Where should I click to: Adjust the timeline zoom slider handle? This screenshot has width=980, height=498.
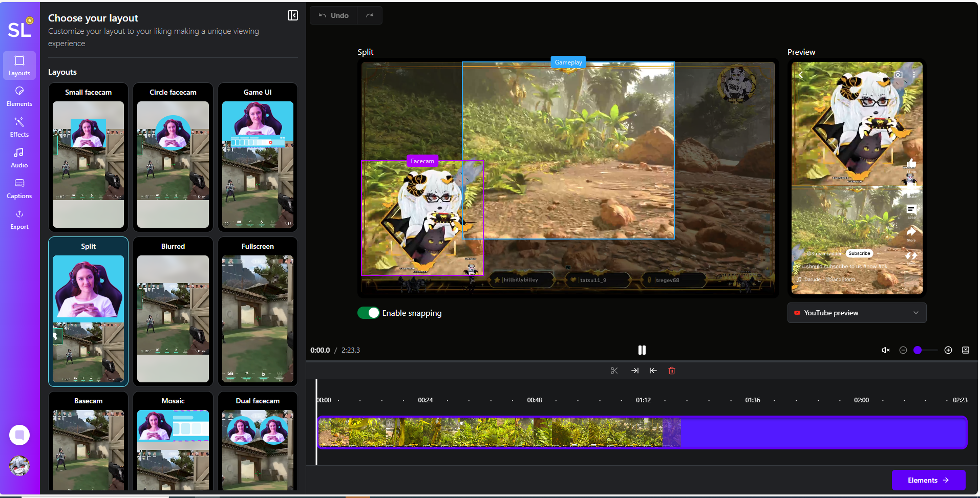pyautogui.click(x=918, y=350)
